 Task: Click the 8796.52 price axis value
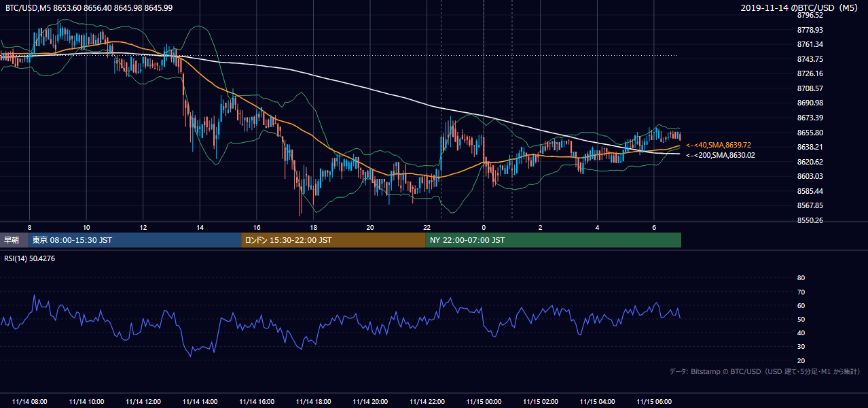tap(810, 16)
